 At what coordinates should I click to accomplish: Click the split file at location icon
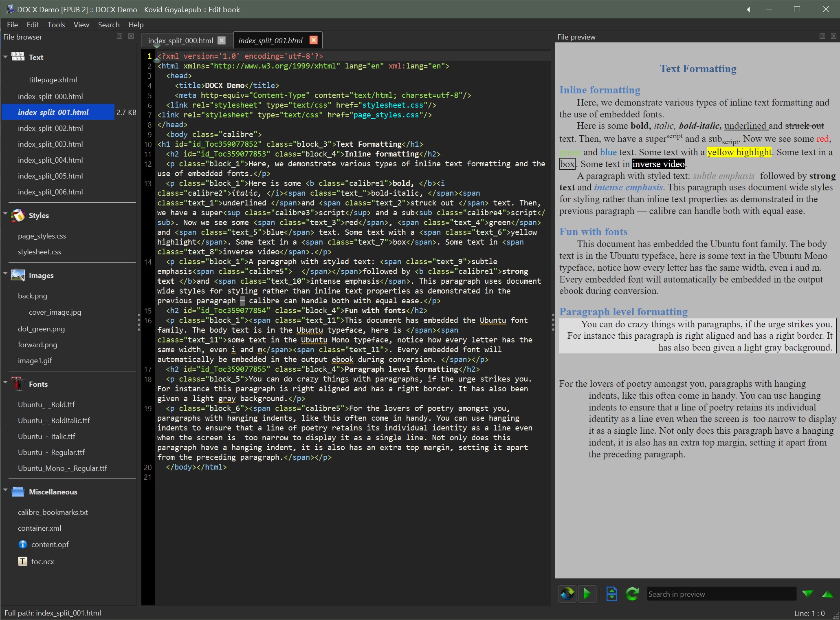[611, 594]
